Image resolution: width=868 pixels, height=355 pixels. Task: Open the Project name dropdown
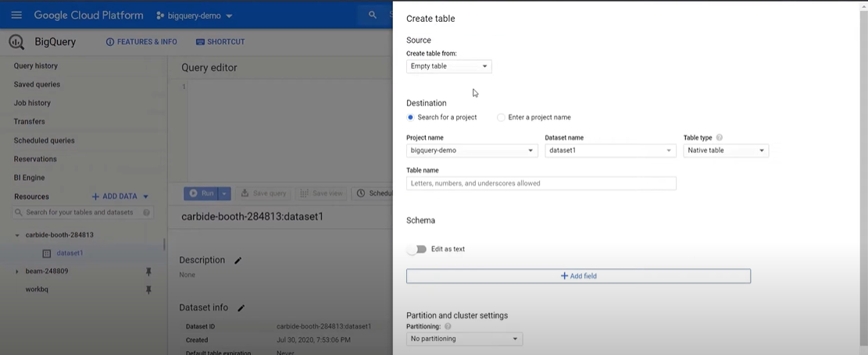pyautogui.click(x=472, y=151)
